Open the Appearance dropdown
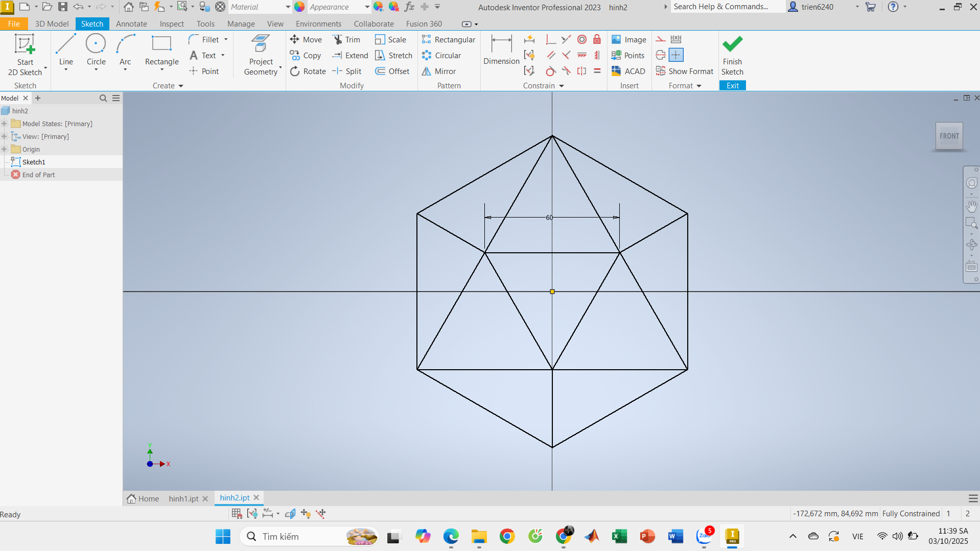This screenshot has width=980, height=551. 366,7
